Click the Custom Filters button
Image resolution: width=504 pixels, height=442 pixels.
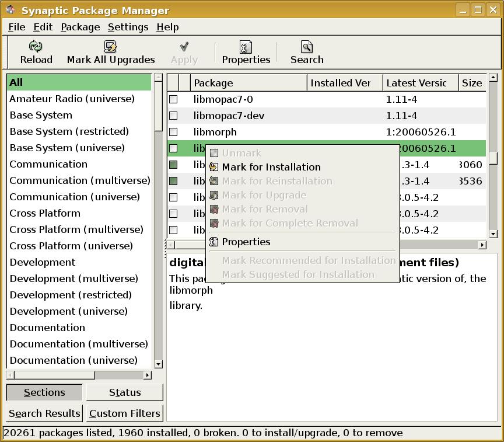125,413
